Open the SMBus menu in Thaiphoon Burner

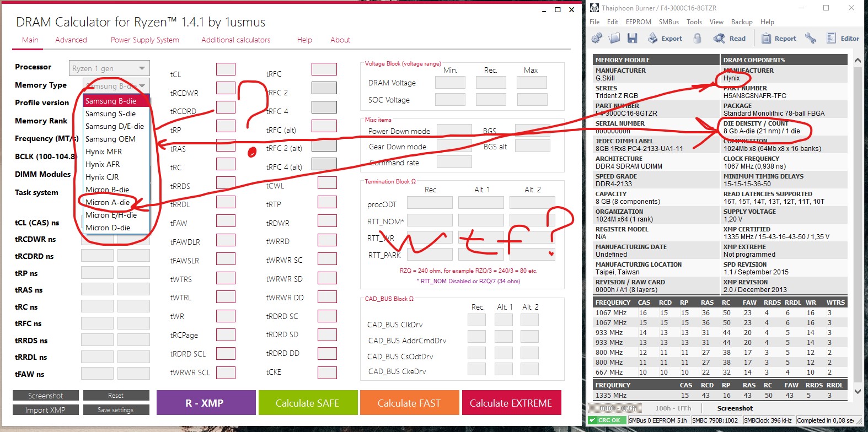(x=669, y=22)
